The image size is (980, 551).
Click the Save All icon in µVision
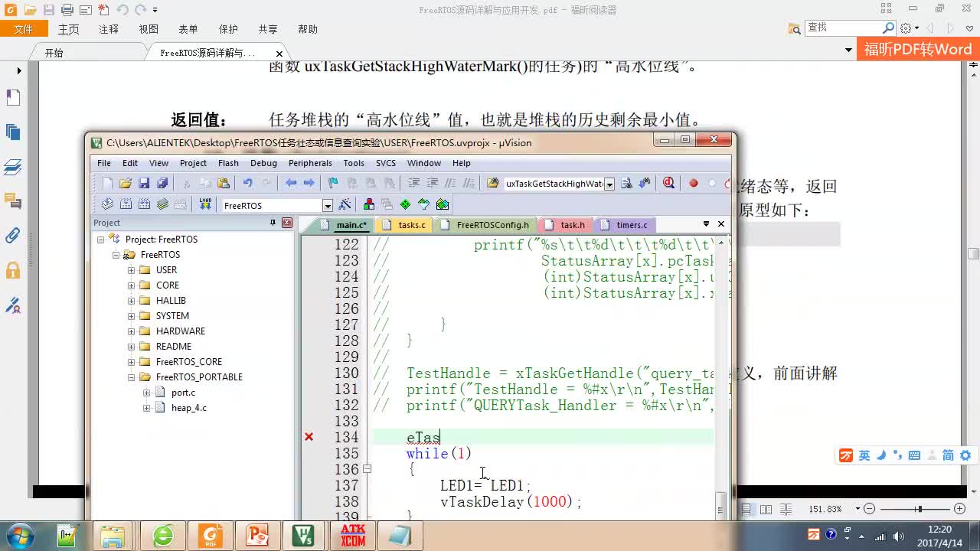coord(162,183)
